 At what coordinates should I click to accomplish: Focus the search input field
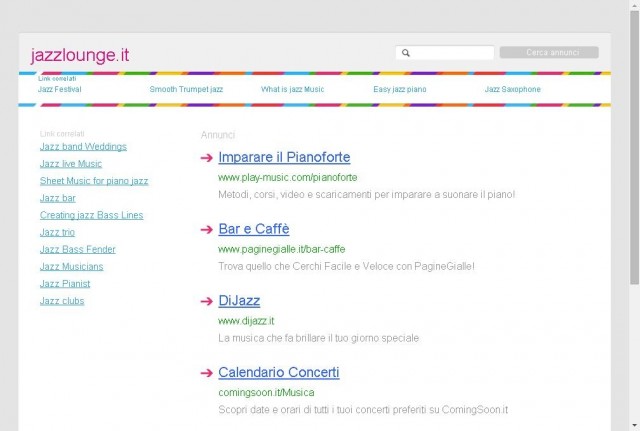click(x=444, y=53)
